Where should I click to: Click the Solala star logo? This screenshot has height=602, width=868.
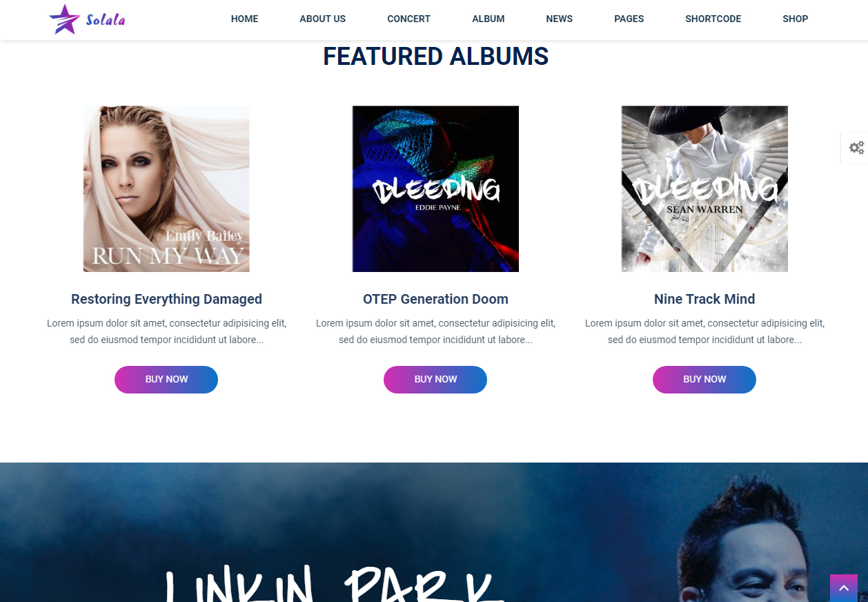[x=87, y=19]
